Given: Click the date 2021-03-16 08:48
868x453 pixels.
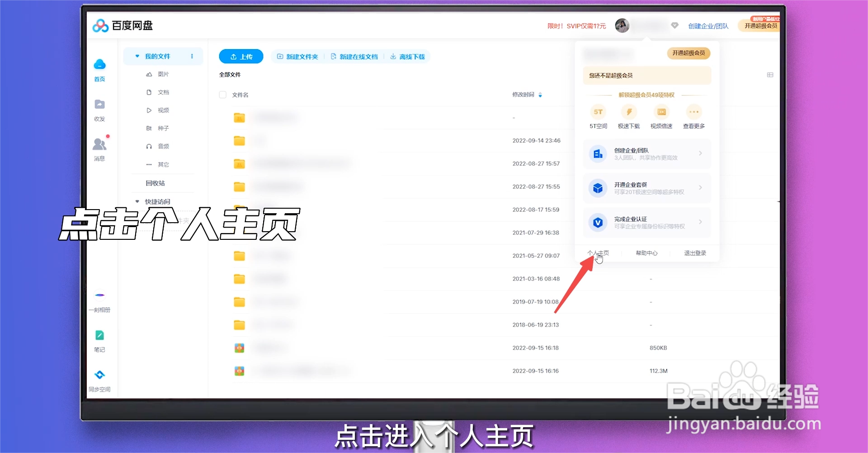Looking at the screenshot, I should coord(536,279).
